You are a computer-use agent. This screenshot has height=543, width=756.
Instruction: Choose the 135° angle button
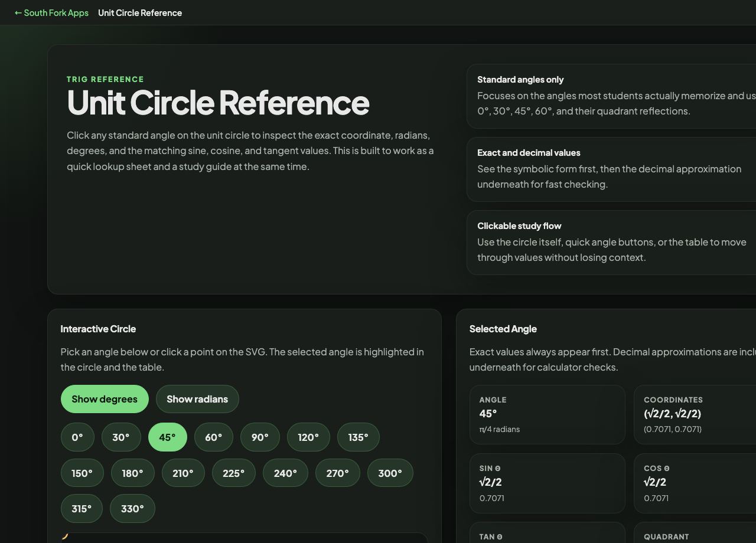359,437
